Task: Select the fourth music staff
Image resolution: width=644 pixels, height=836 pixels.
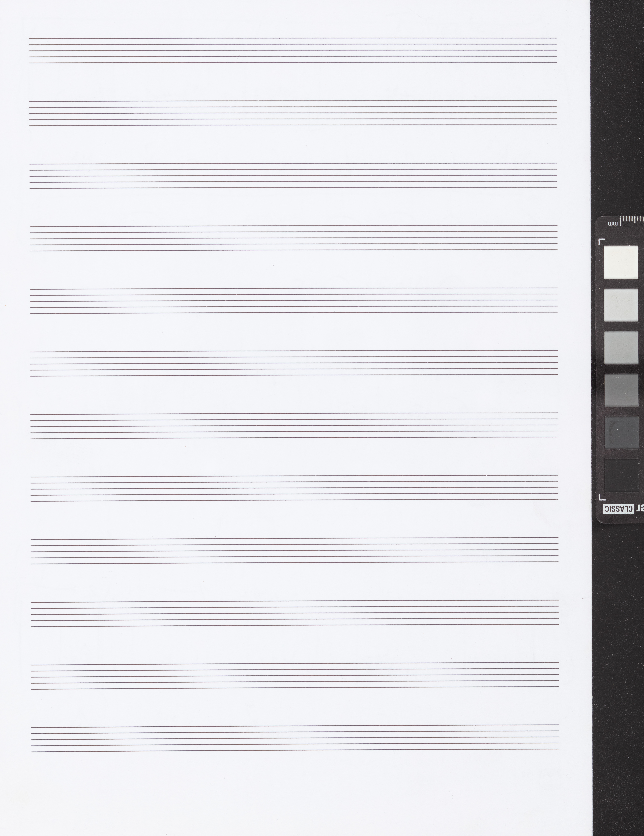Action: (294, 238)
